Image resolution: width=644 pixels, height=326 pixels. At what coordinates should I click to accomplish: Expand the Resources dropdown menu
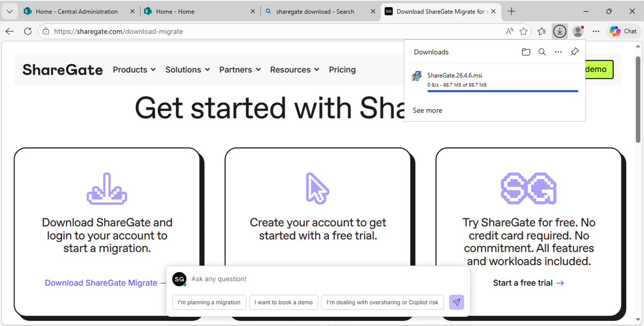coord(295,70)
